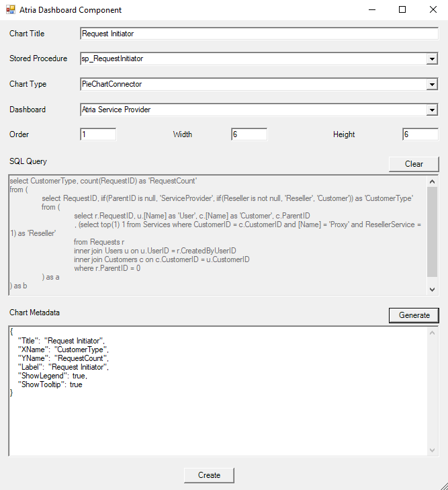
Task: Maximize the Atria Dashboard Component window
Action: pyautogui.click(x=402, y=9)
